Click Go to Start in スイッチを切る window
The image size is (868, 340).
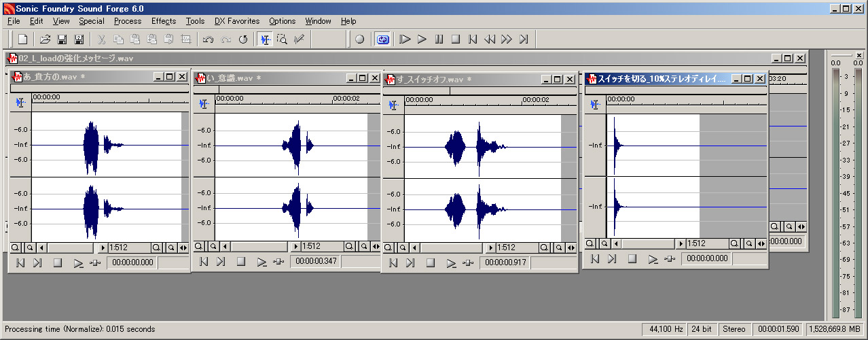point(594,258)
